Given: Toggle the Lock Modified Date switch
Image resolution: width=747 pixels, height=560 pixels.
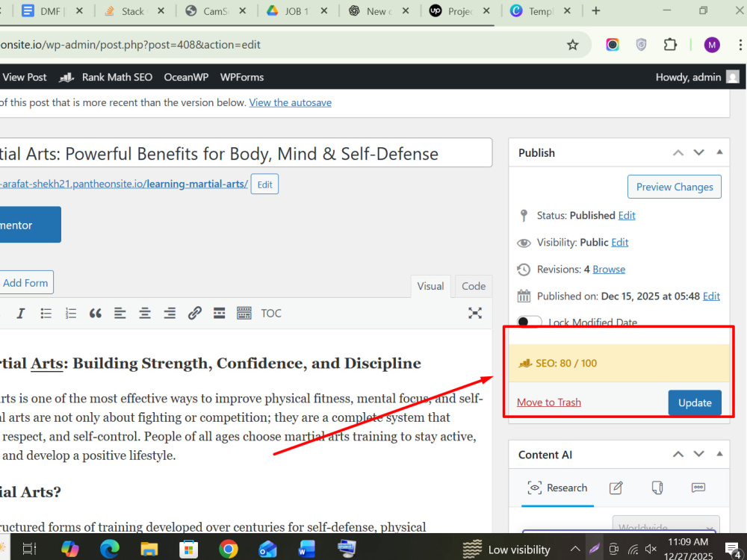Looking at the screenshot, I should 530,322.
